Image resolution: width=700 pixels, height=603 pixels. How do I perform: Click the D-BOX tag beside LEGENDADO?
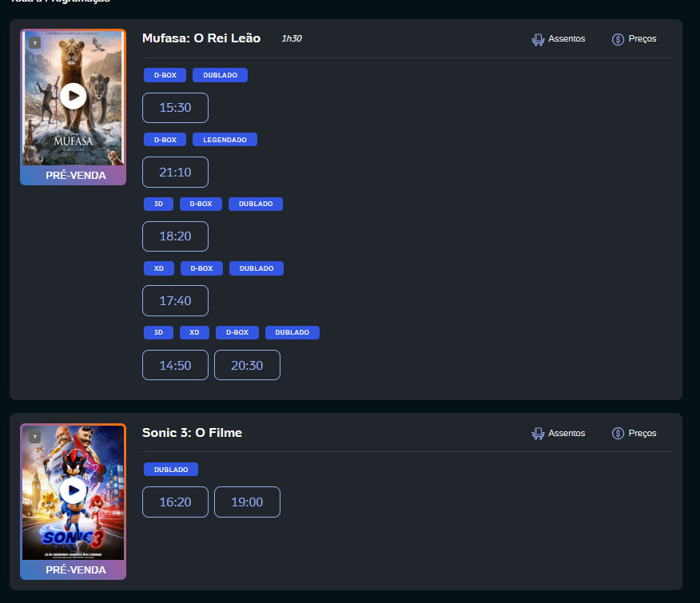pos(165,140)
